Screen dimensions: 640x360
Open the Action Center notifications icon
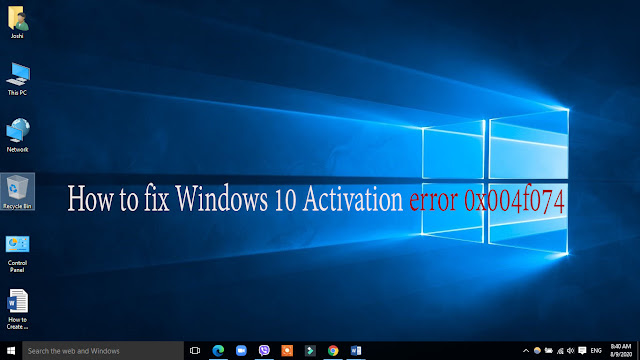pos(582,351)
